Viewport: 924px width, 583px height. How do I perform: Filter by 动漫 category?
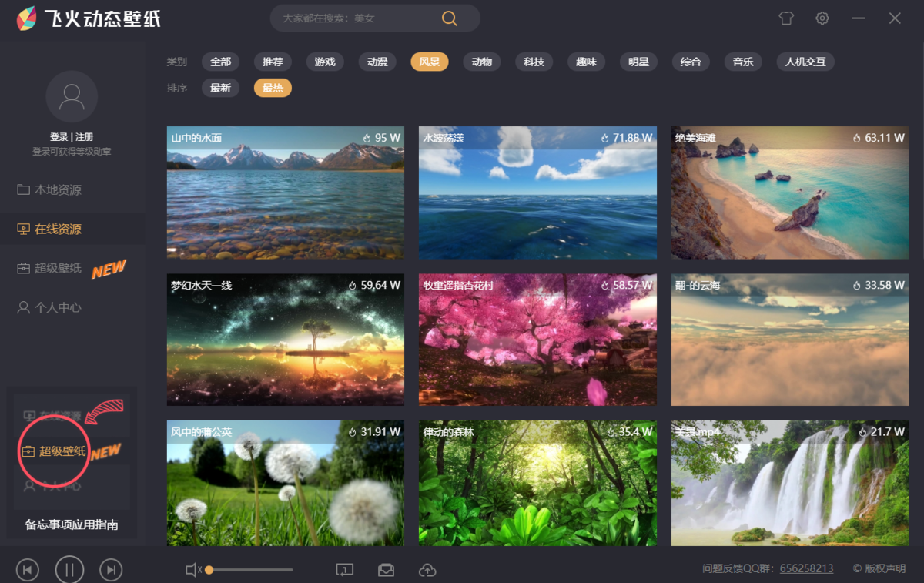tap(377, 62)
